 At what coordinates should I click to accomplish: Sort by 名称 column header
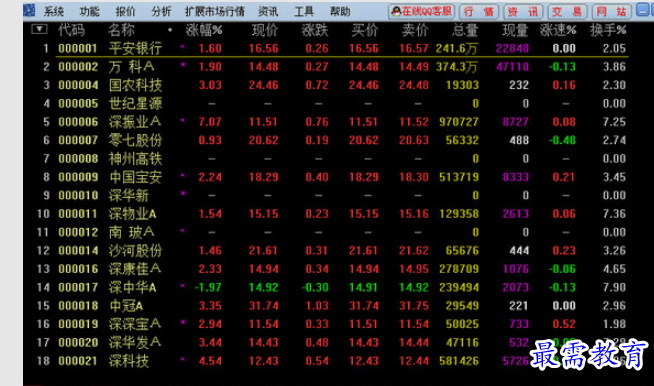[121, 30]
